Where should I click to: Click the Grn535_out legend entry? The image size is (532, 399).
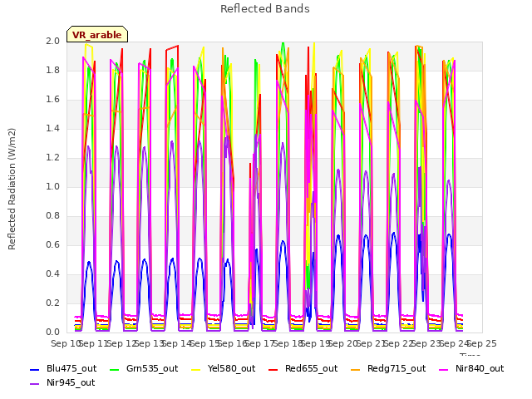pyautogui.click(x=144, y=368)
